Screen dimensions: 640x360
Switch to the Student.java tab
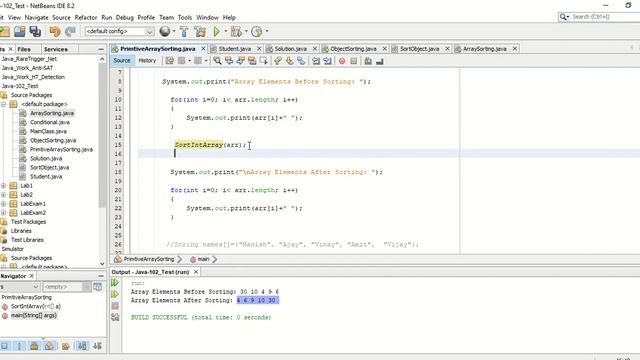pos(234,49)
